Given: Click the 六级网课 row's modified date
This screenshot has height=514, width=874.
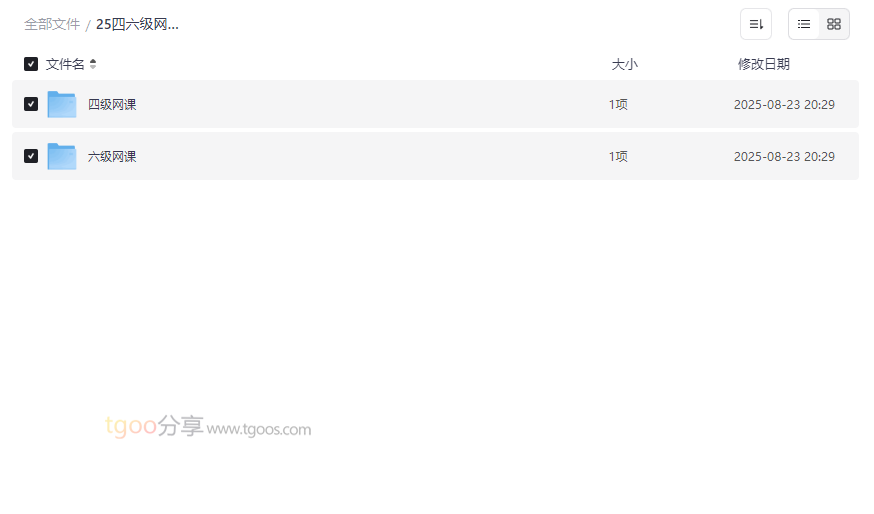Looking at the screenshot, I should 784,156.
